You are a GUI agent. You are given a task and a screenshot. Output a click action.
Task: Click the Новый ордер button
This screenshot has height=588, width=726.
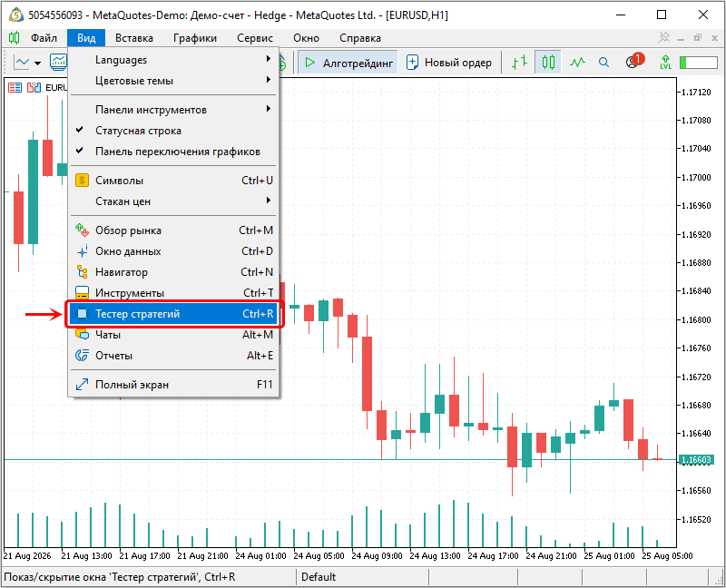[449, 62]
